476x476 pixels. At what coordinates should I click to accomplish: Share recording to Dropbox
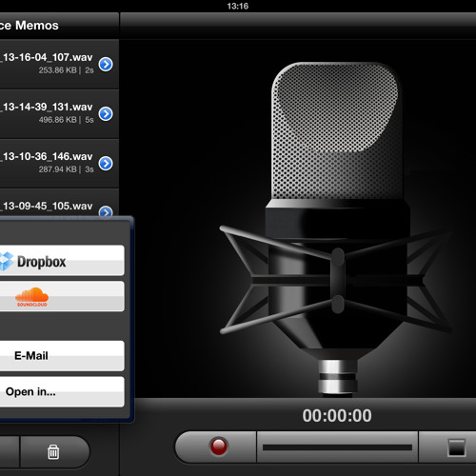(62, 260)
